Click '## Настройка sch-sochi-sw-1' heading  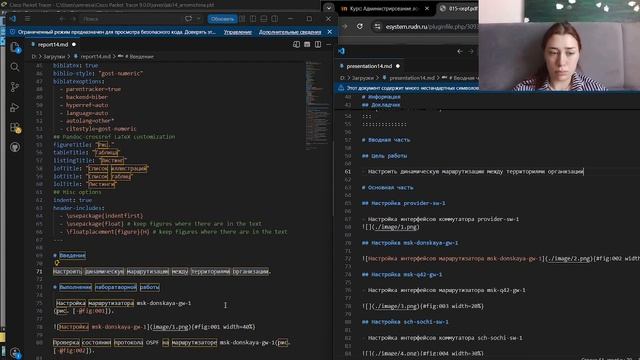(x=405, y=322)
